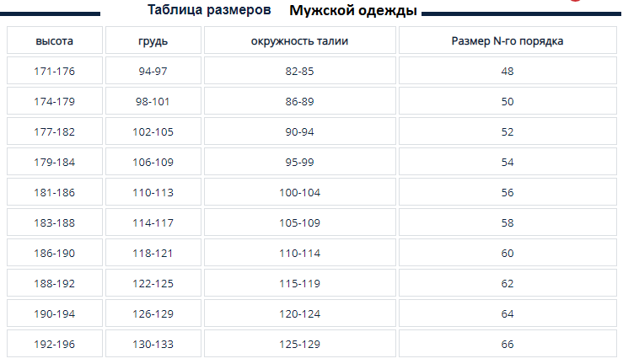Viewport: 623px width, 364px height.
Task: Click the chest cell 130-133
Action: pos(153,344)
